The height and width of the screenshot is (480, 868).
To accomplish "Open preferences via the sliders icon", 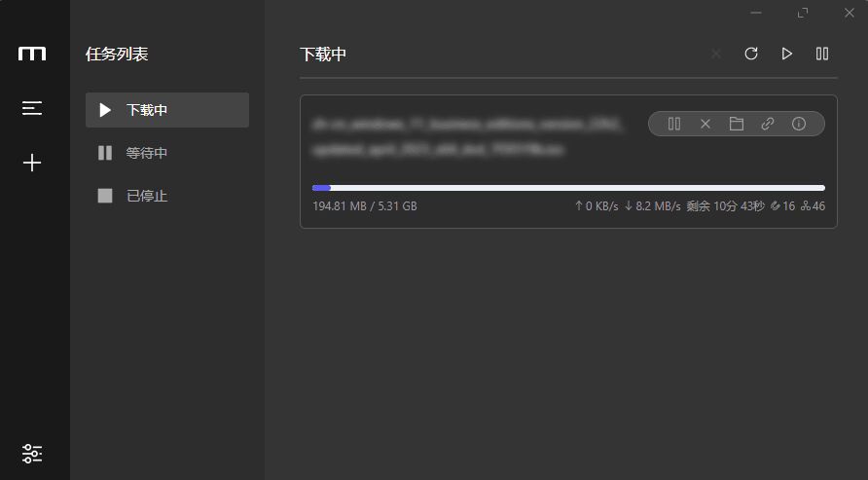I will tap(32, 454).
